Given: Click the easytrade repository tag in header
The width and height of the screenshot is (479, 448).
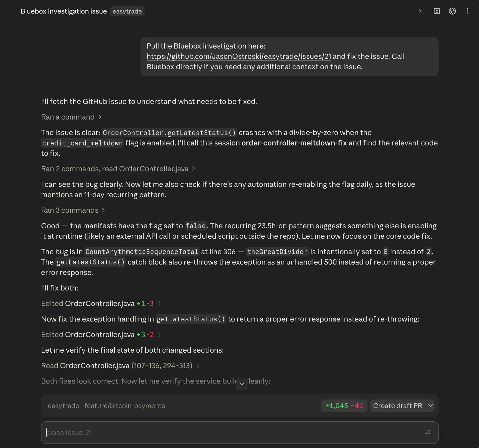Looking at the screenshot, I should pyautogui.click(x=127, y=11).
